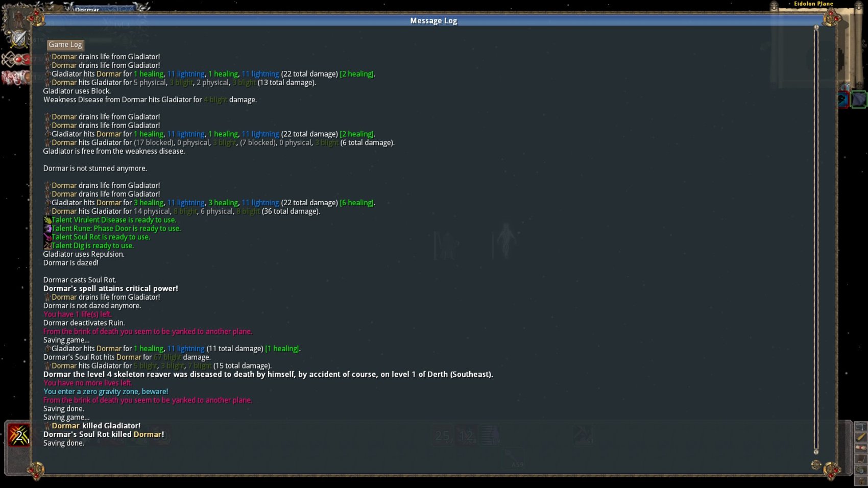Click the spyglass icon in the right toolbar
Image resolution: width=868 pixels, height=488 pixels.
861,437
